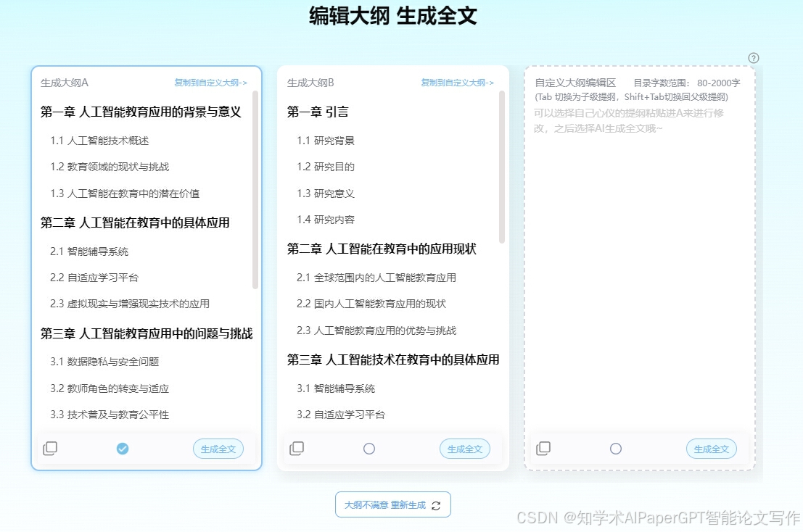Viewport: 803px width, 532px height.
Task: Click the copy icon under outline A
Action: (49, 449)
